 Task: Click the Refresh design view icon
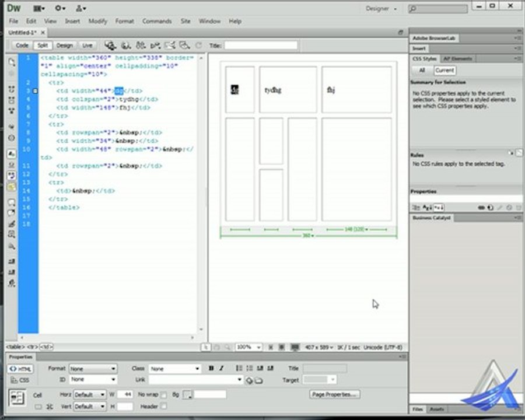click(198, 45)
